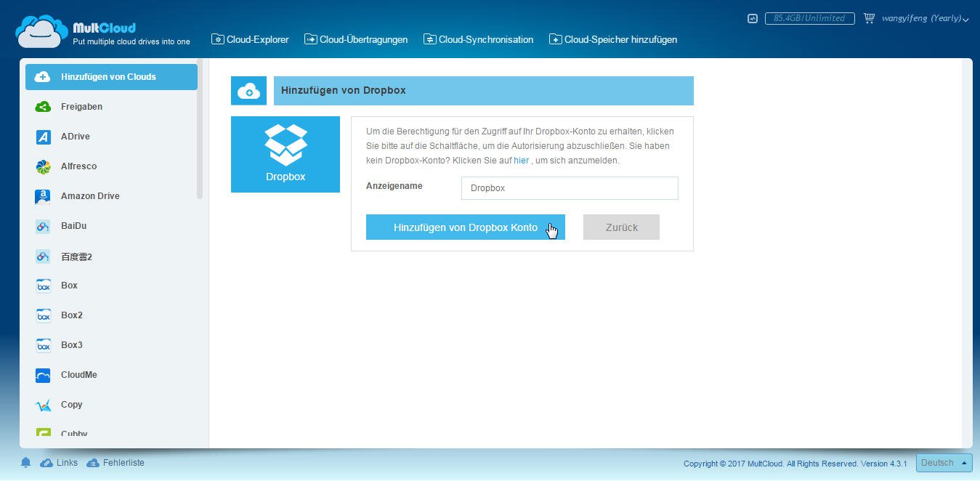
Task: Click the Fehlerliste cloud icon in footer
Action: point(92,463)
